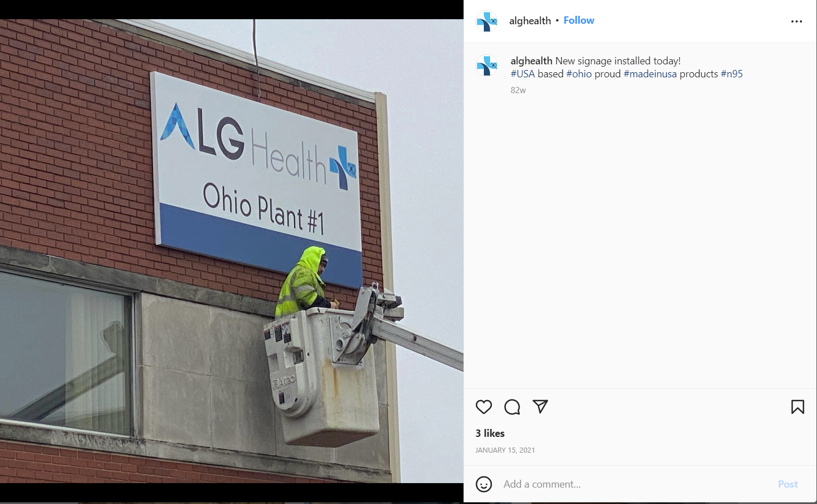
Task: Click alghealth avatar in post header
Action: tap(487, 21)
